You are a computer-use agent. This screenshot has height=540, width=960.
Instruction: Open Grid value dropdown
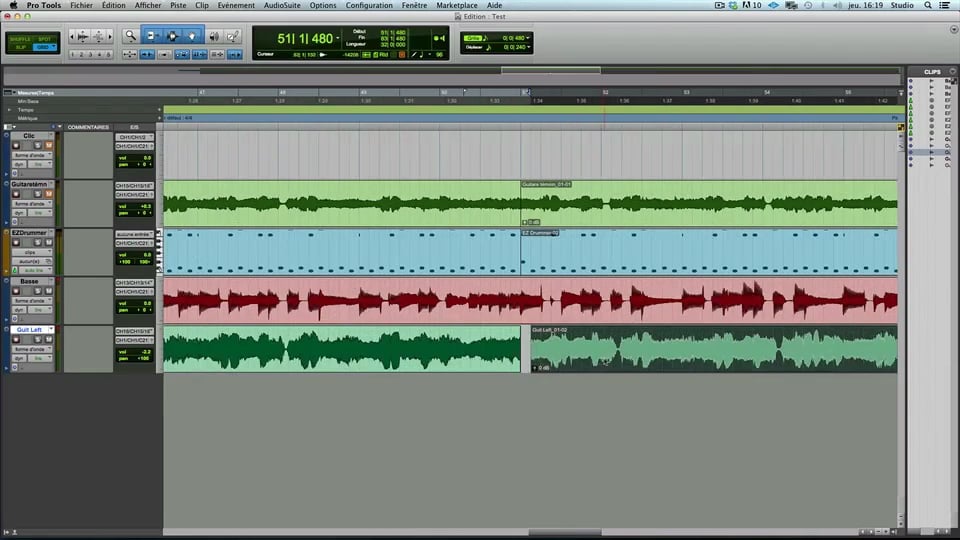click(x=528, y=38)
